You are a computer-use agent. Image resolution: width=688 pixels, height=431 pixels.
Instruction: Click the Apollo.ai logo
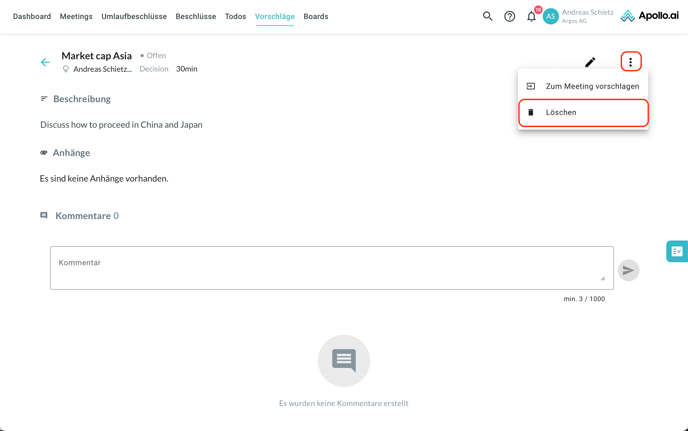[649, 16]
